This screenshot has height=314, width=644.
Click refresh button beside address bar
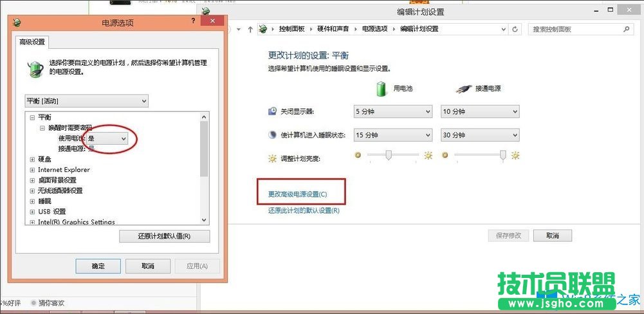tap(515, 29)
